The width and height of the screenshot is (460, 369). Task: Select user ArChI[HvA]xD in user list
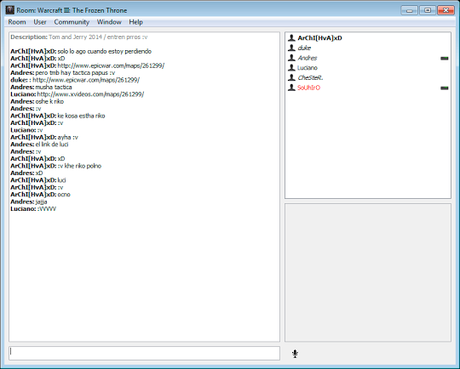point(368,38)
